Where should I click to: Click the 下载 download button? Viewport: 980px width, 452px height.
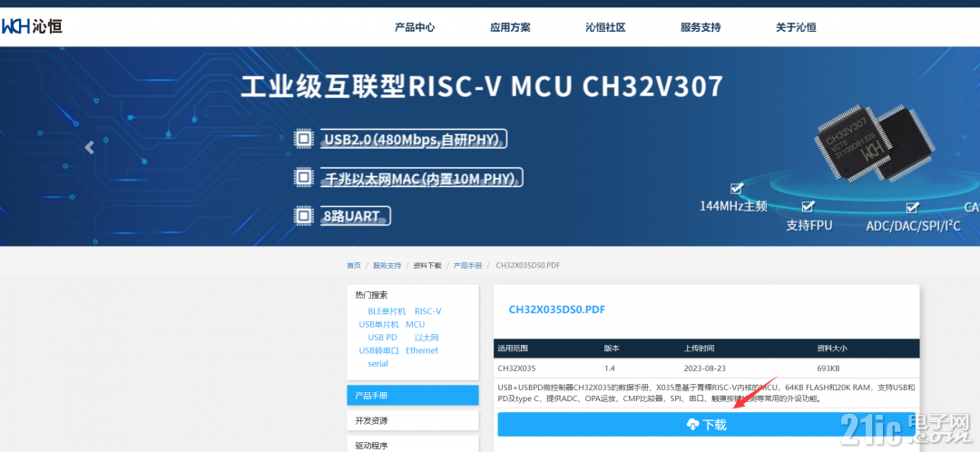[x=706, y=425]
